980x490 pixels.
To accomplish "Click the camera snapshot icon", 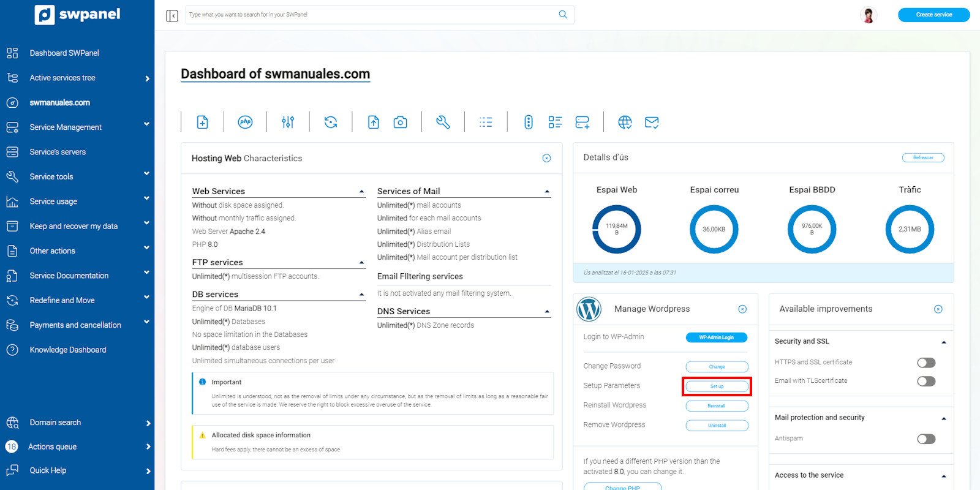I will 400,122.
